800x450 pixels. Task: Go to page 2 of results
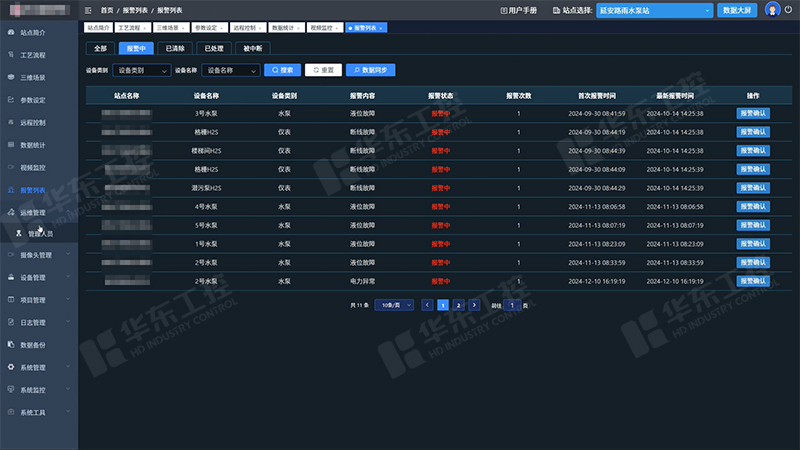tap(458, 304)
